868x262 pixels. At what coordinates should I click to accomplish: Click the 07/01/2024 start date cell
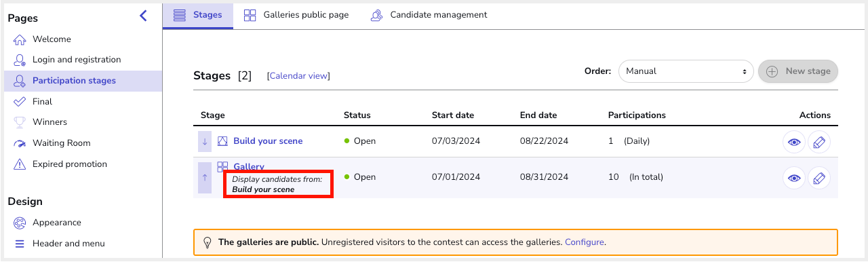click(x=456, y=177)
